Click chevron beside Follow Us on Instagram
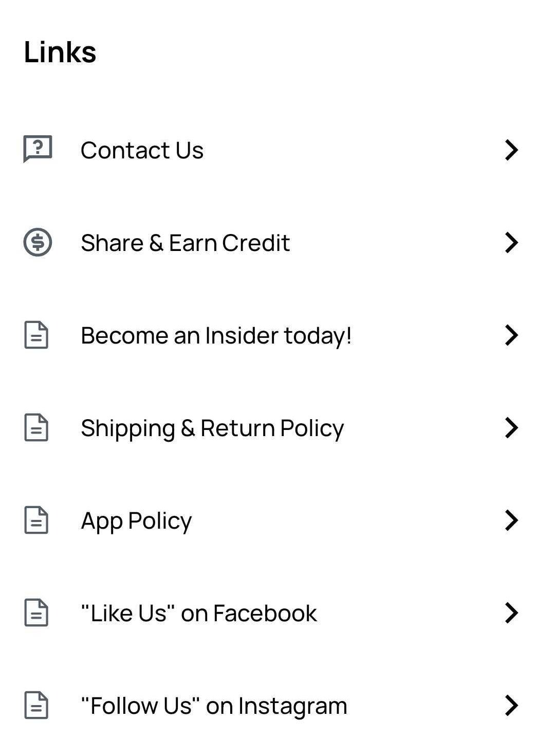This screenshot has height=756, width=555. pyautogui.click(x=511, y=706)
